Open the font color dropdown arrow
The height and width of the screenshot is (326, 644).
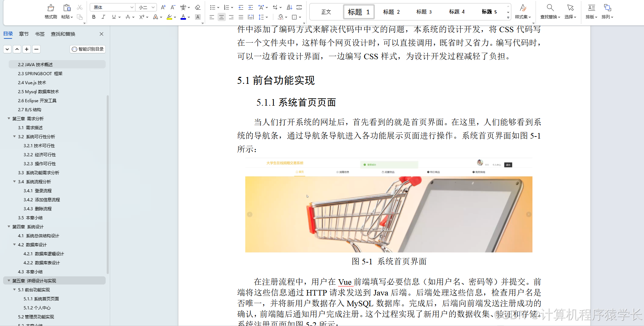189,17
